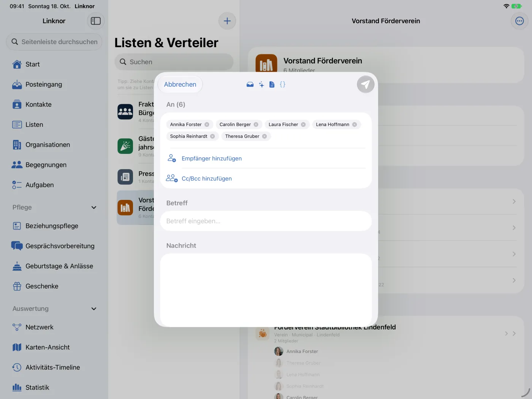Remove Sophia Reinhardt from recipients
Screen dimensions: 532x399
[212, 136]
